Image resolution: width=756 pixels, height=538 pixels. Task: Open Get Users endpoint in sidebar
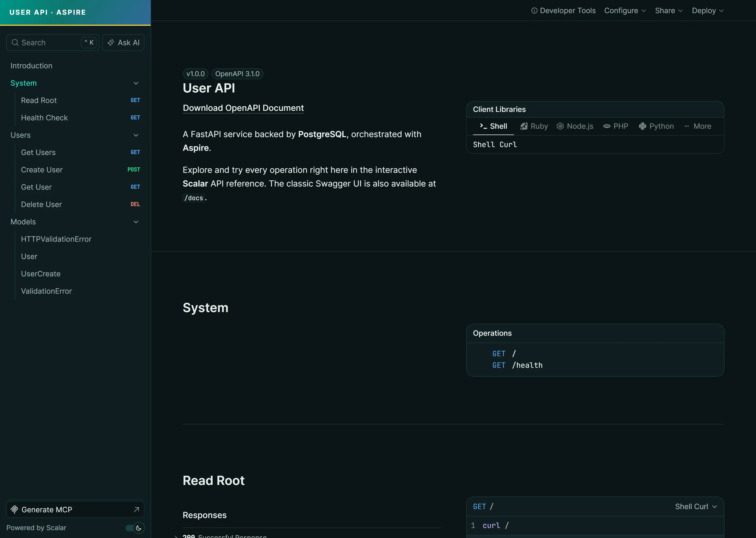[80, 152]
